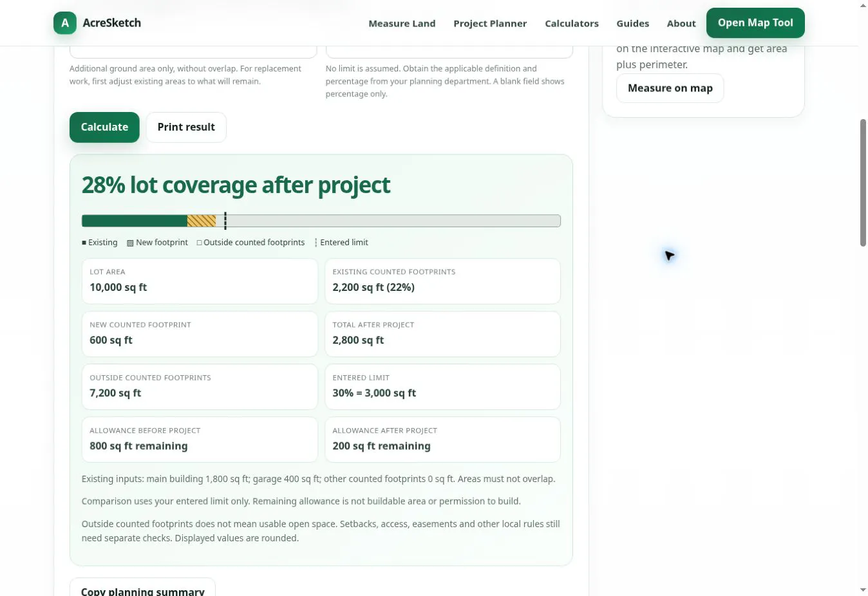
Task: Click the page vertical scrollbar thumb
Action: click(x=863, y=183)
